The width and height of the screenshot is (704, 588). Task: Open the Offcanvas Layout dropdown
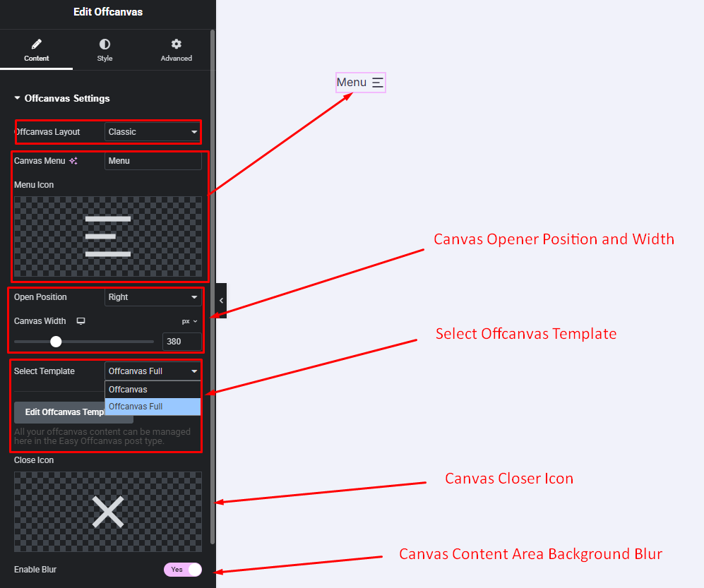[x=153, y=132]
